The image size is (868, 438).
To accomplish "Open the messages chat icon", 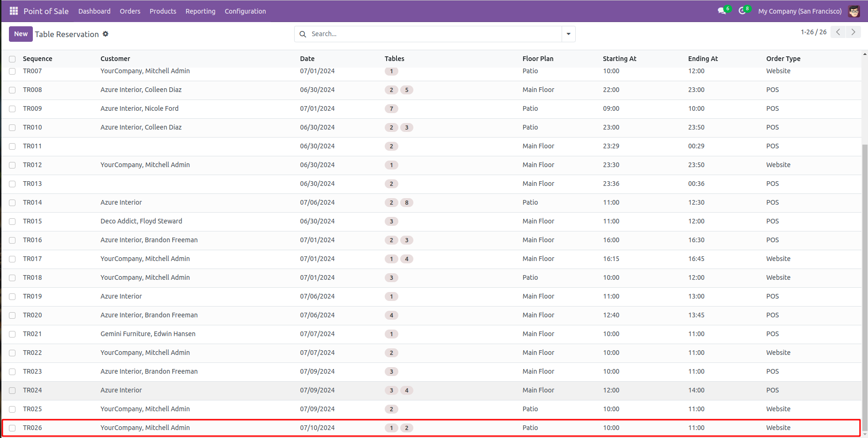I will (722, 11).
